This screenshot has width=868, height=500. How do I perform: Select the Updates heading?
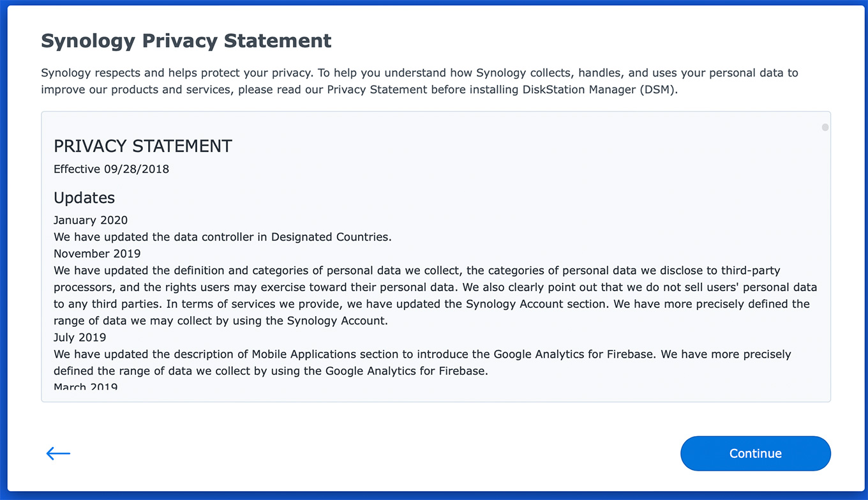pyautogui.click(x=84, y=198)
